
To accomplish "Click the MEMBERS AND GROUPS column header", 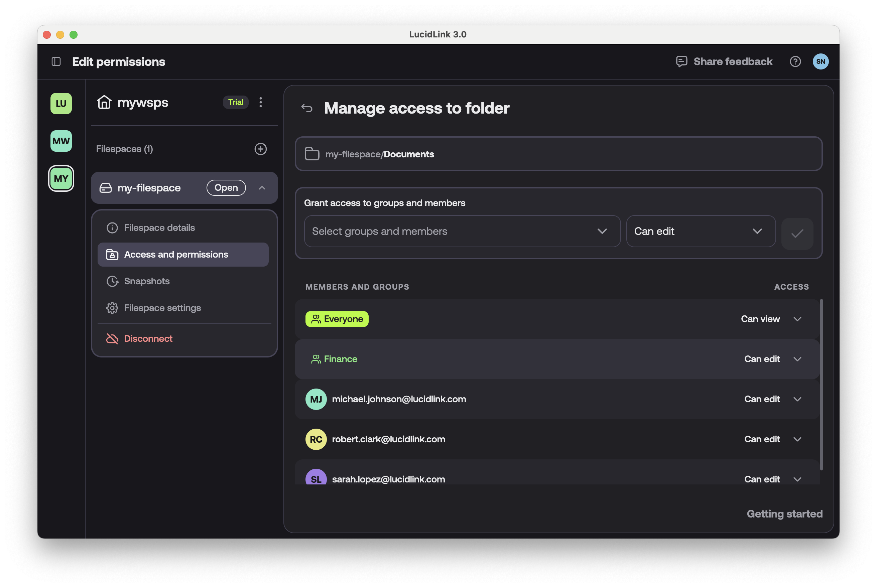I will [357, 287].
